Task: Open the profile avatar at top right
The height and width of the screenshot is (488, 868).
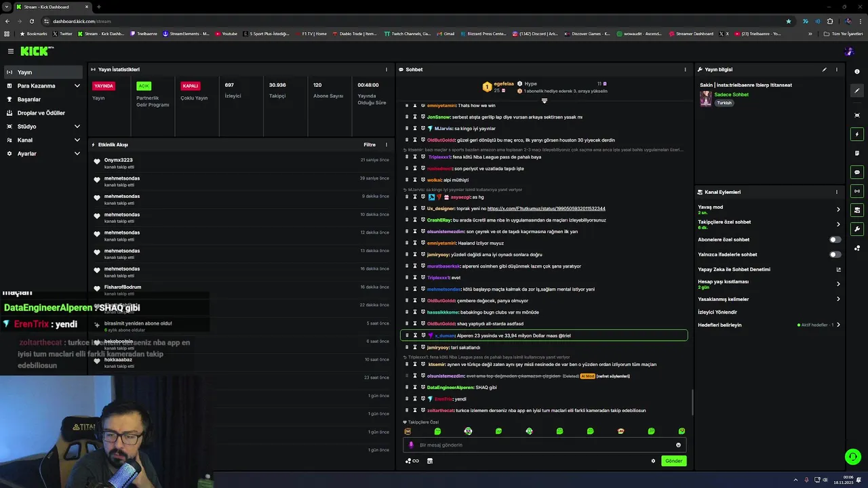Action: (849, 52)
